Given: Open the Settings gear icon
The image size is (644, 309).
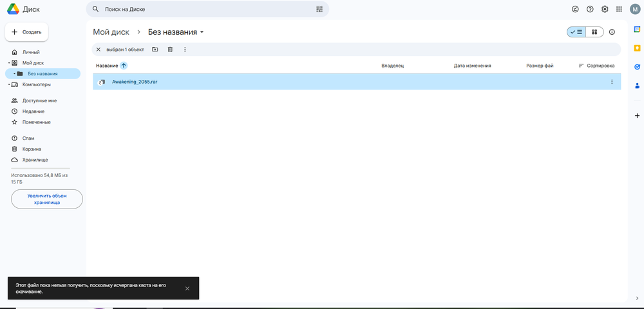Looking at the screenshot, I should (605, 9).
